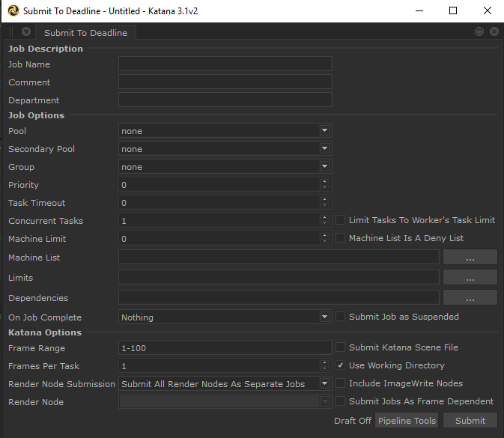Viewport: 504px width, 438px height.
Task: Decrease the Frames Per Task value
Action: click(x=325, y=368)
